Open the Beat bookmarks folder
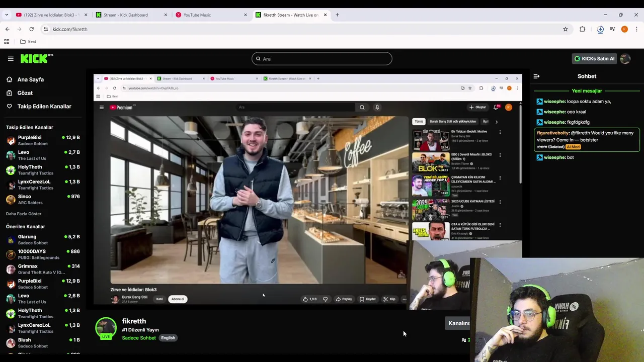 pos(28,42)
